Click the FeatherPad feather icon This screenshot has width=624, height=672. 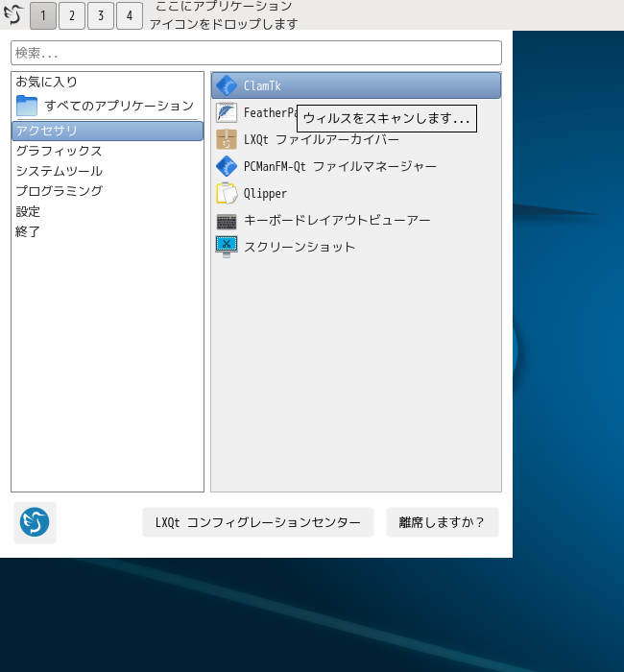point(227,112)
